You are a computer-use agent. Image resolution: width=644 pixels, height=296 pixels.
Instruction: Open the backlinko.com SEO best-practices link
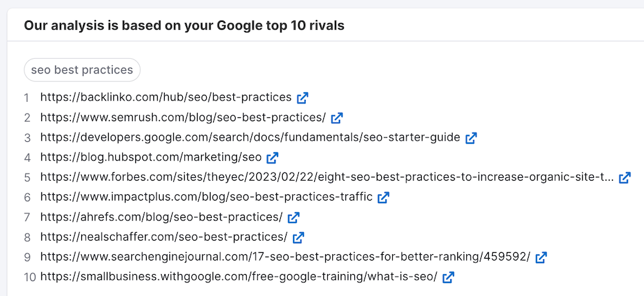coord(166,97)
